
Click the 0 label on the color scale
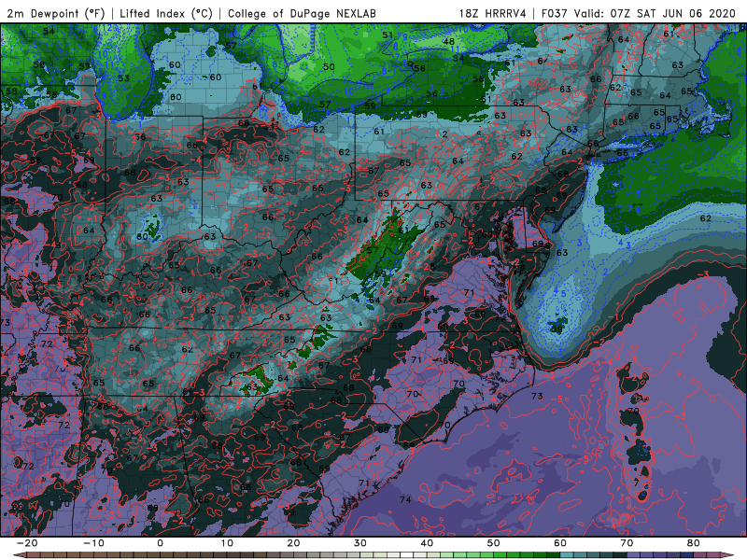point(160,543)
